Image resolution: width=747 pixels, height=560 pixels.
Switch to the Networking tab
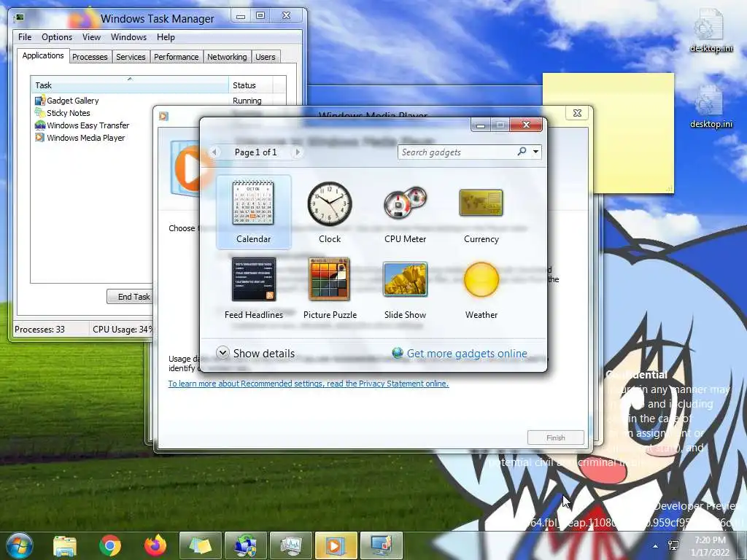(x=228, y=57)
